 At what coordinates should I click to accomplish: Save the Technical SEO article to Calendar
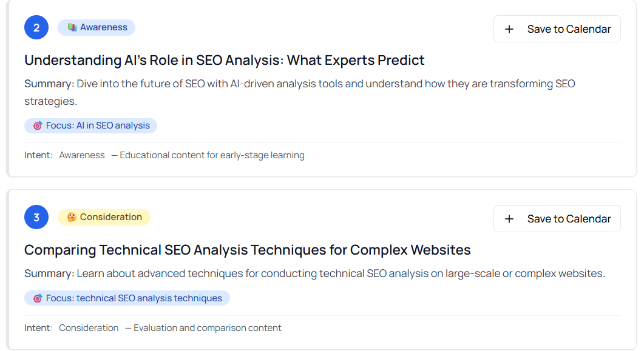click(557, 219)
